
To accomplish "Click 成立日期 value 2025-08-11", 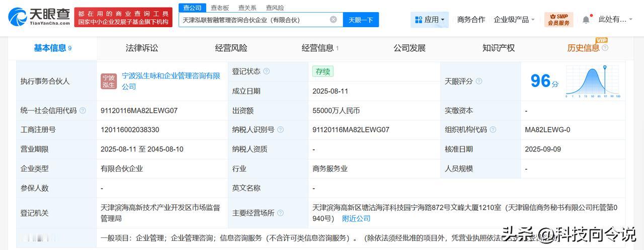I will click(x=330, y=91).
